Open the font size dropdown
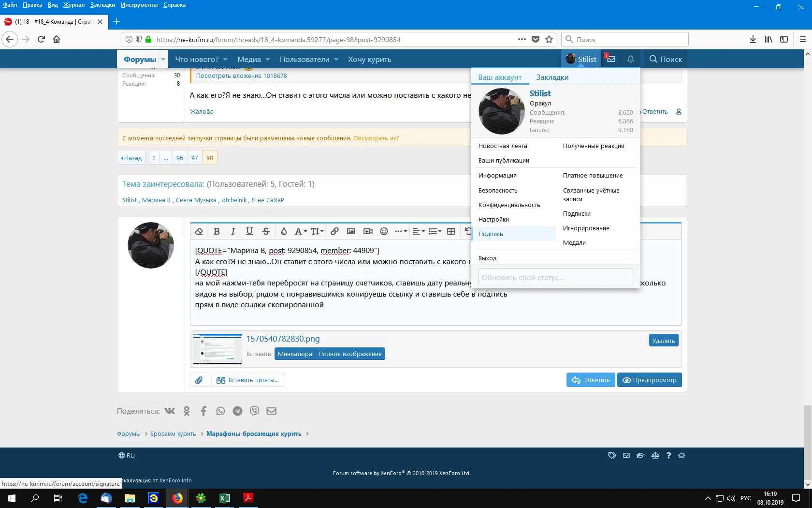The width and height of the screenshot is (812, 508). tap(317, 231)
